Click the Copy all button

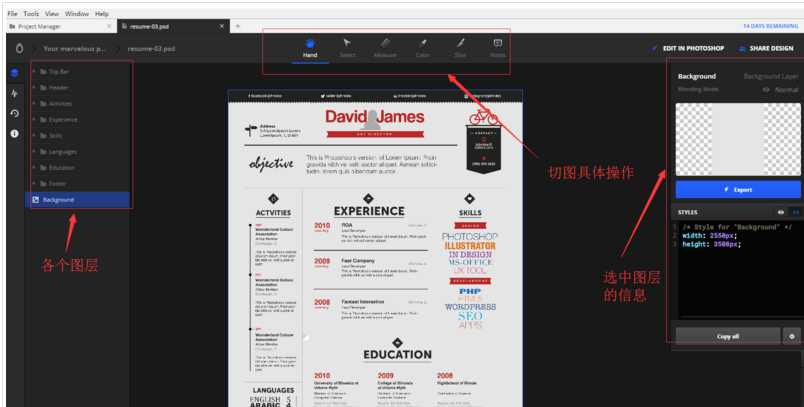(x=728, y=336)
